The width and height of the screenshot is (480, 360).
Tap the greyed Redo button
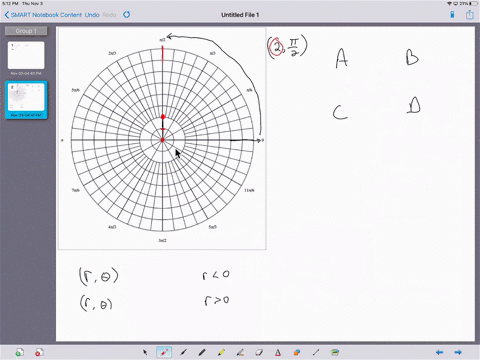109,15
